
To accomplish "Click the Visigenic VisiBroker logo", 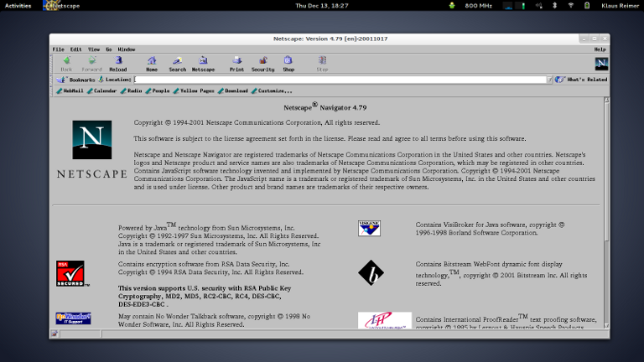I will click(x=369, y=228).
